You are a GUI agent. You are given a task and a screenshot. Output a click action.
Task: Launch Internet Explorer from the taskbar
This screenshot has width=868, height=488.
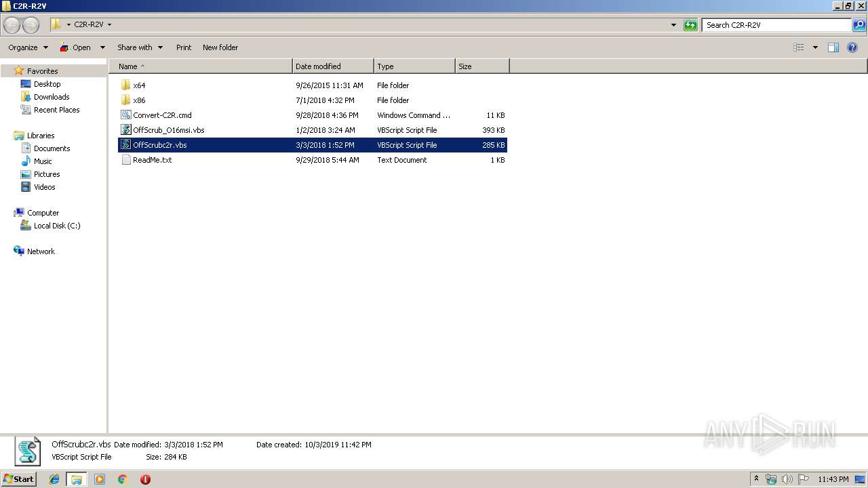pyautogui.click(x=54, y=479)
